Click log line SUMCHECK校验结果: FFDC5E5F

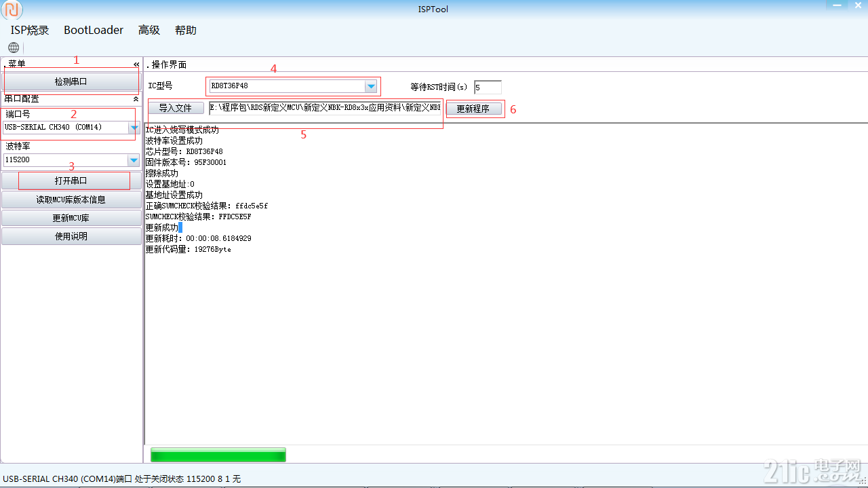[198, 217]
